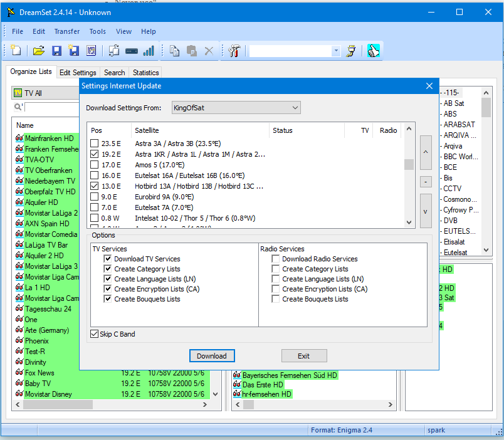The width and height of the screenshot is (504, 440).
Task: Click the TV All list icon
Action: 18,93
